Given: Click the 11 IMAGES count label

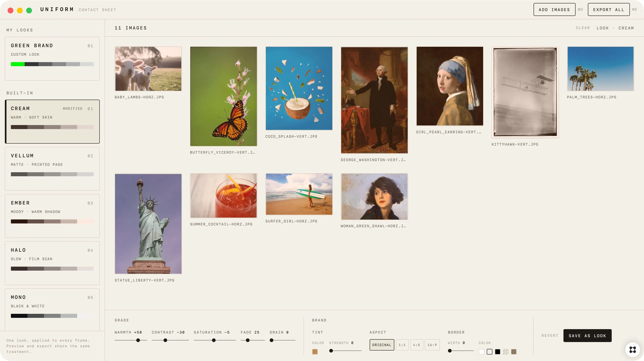Looking at the screenshot, I should pos(131,28).
